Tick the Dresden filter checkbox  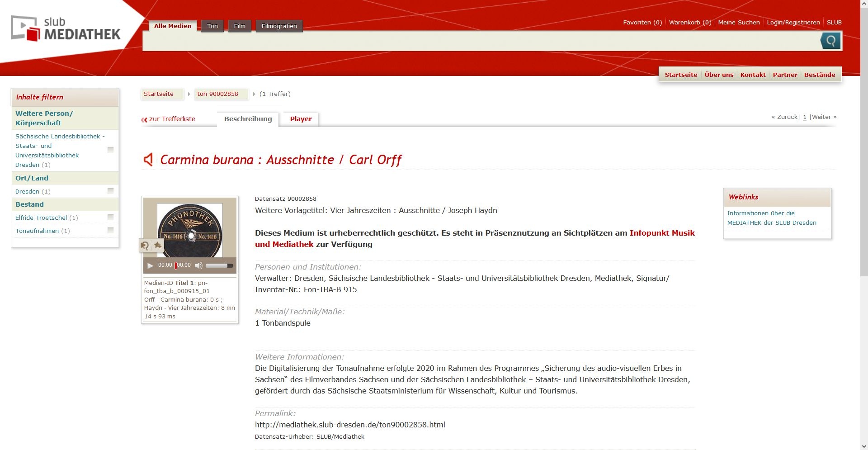[x=110, y=191]
